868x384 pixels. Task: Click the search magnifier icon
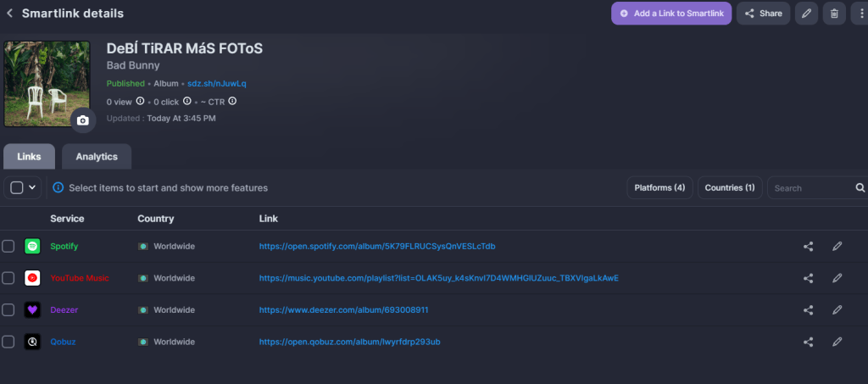(860, 188)
